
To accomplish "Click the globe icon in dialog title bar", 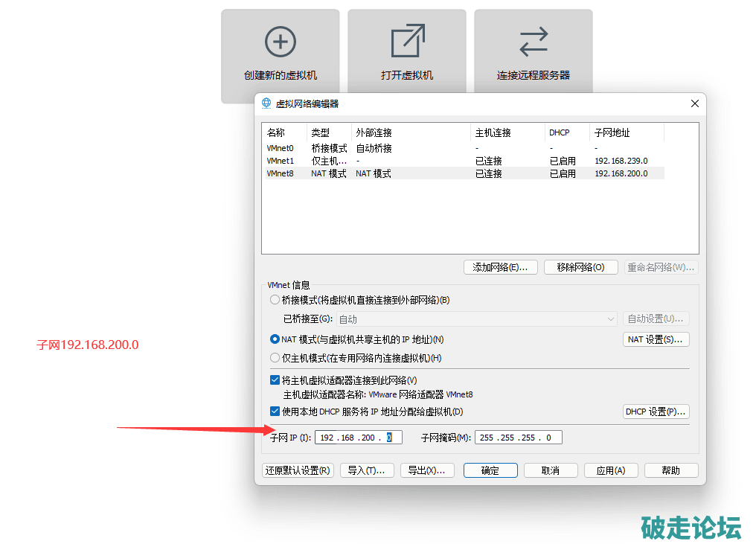I will [266, 103].
